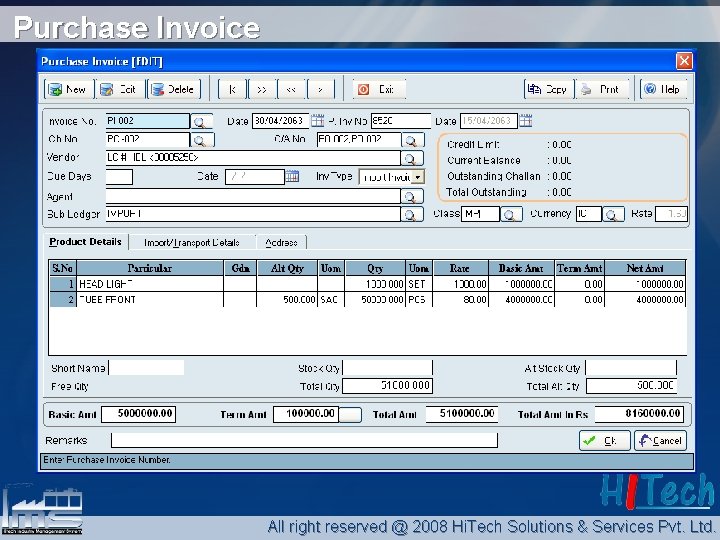Click the << navigation button
The width and height of the screenshot is (720, 540).
[x=291, y=89]
